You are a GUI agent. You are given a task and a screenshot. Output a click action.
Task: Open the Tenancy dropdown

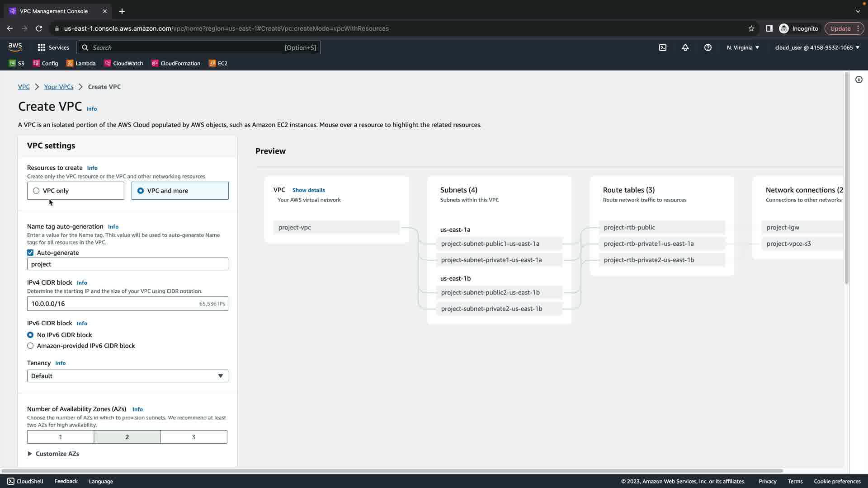click(127, 376)
